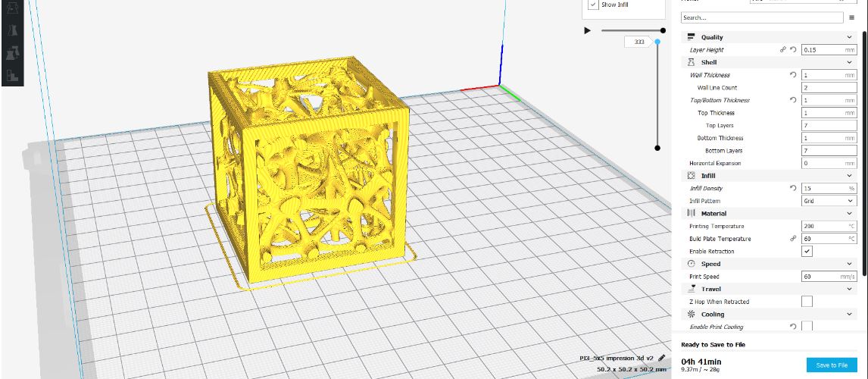Image resolution: width=868 pixels, height=379 pixels.
Task: Click the Build Plate Temperature field showing 60
Action: pos(829,239)
